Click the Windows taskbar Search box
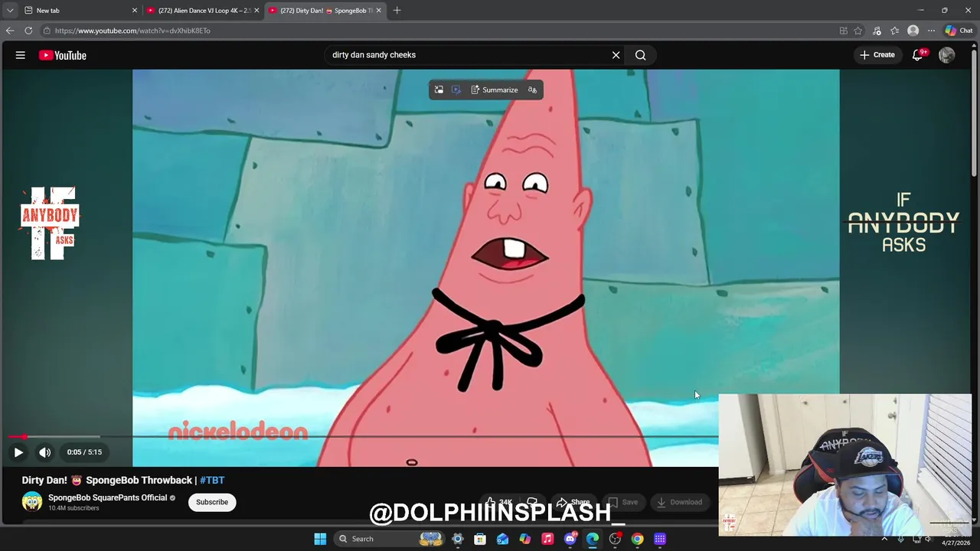The image size is (980, 551). tap(390, 539)
